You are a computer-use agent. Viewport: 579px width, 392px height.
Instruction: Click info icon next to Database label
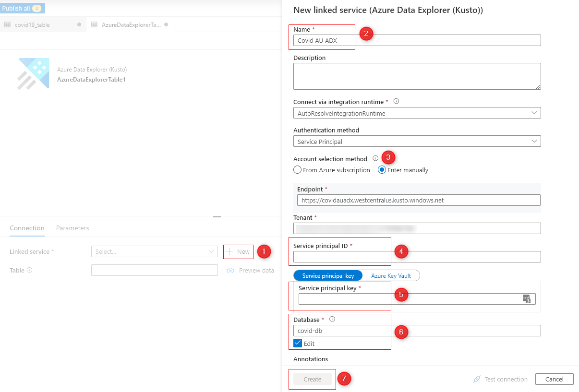pos(332,319)
